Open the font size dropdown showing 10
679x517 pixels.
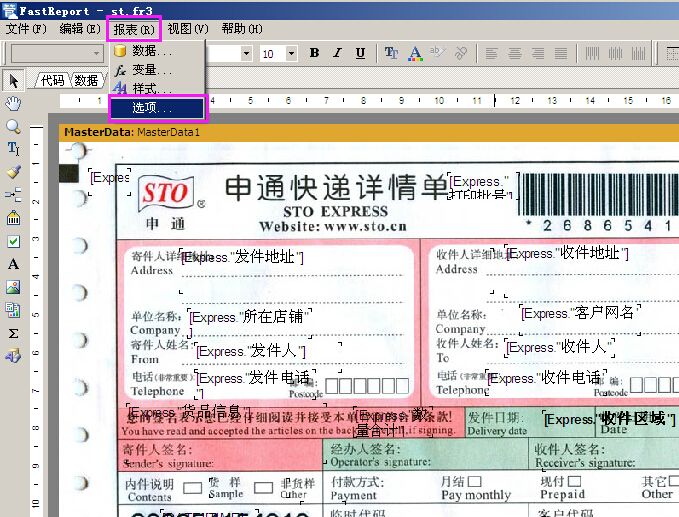[291, 53]
